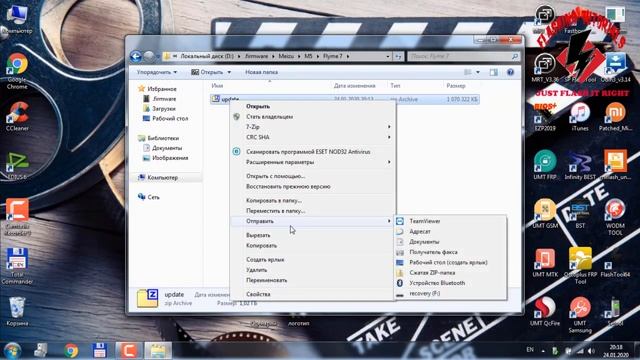Open Windows Start menu orb
Image resolution: width=640 pixels, height=360 pixels.
pyautogui.click(x=12, y=350)
